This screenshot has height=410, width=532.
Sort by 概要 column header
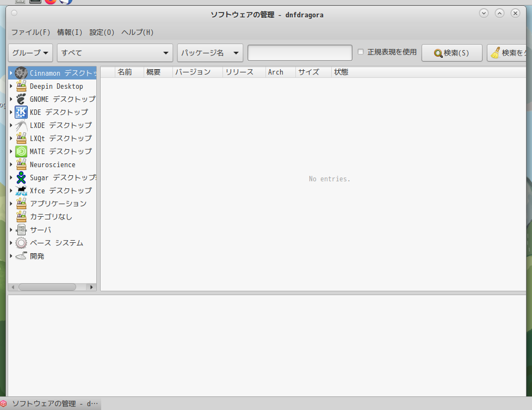tap(158, 72)
